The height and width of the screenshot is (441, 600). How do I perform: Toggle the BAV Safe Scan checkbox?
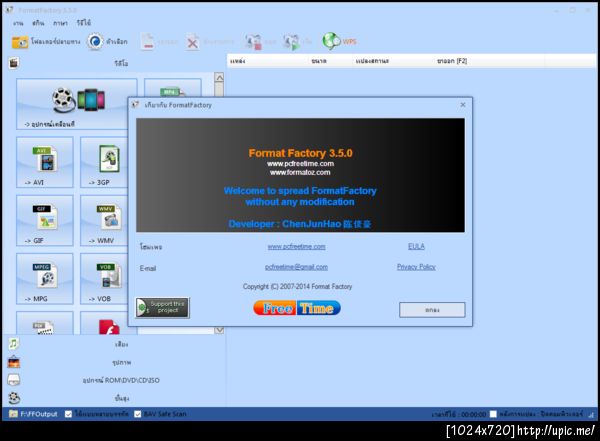pyautogui.click(x=137, y=414)
